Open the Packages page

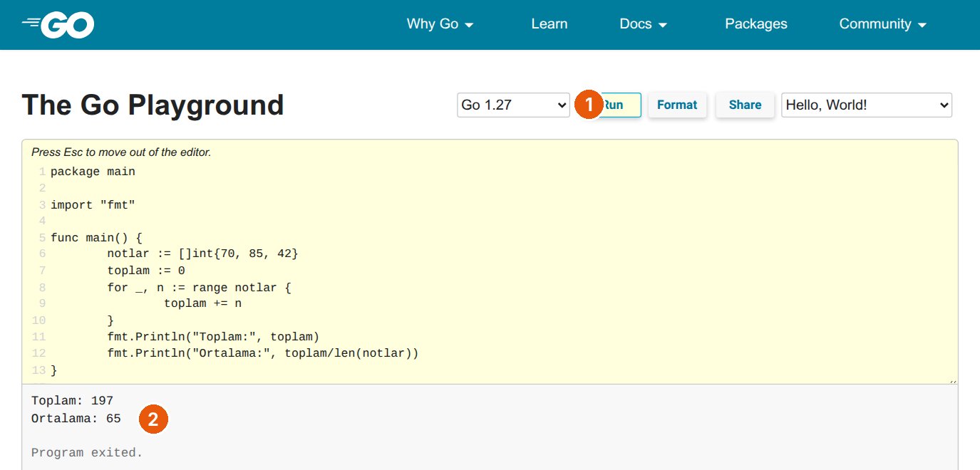pos(756,24)
